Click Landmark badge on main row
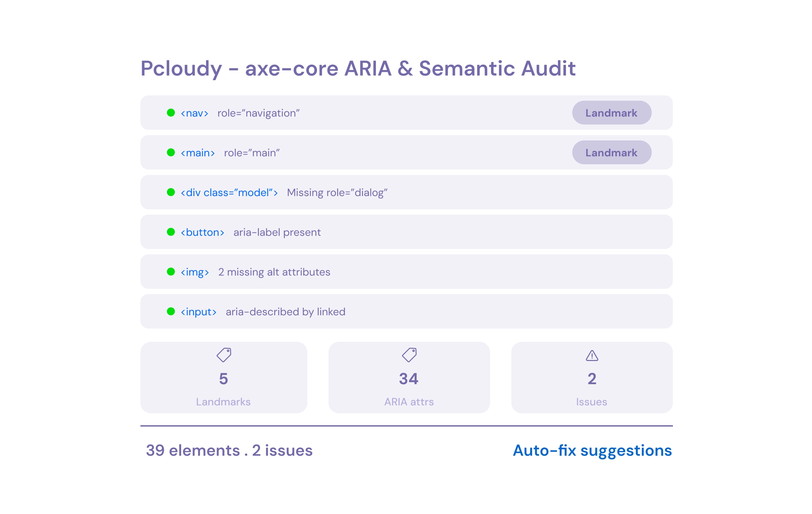Screen dimensions: 812x514 [611, 153]
